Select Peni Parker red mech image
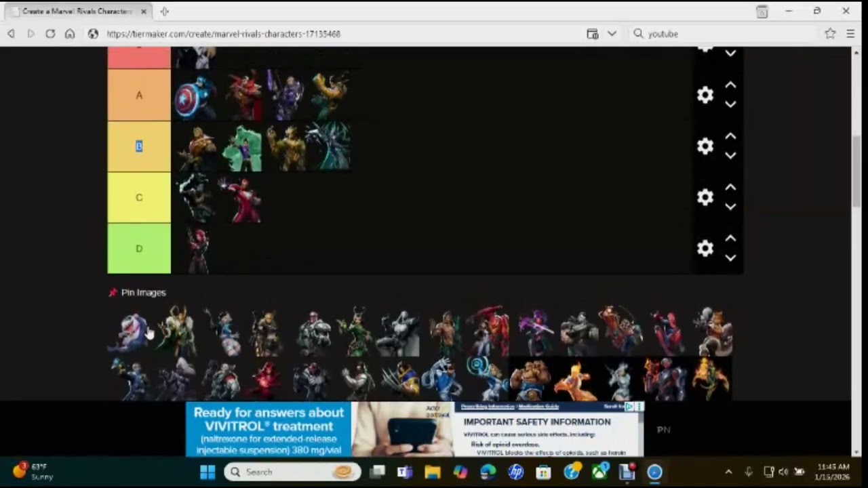 tap(489, 332)
